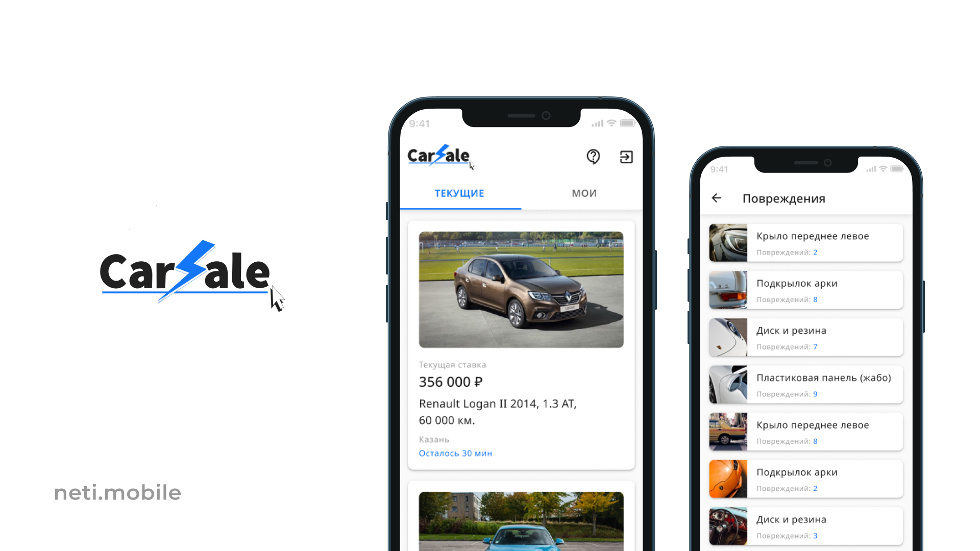Expand Подкрылок арки damage entry

pyautogui.click(x=804, y=289)
